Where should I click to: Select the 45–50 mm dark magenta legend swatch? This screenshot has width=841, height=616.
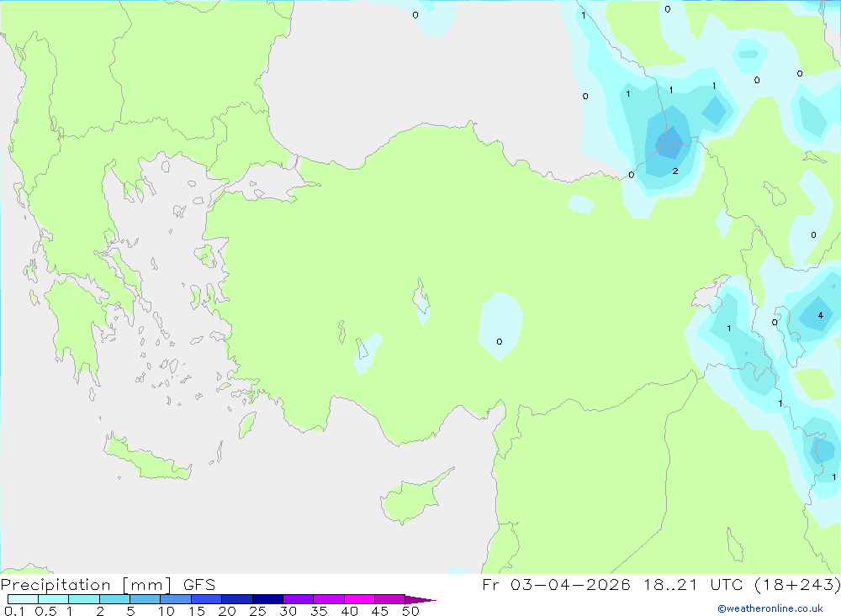(x=390, y=599)
